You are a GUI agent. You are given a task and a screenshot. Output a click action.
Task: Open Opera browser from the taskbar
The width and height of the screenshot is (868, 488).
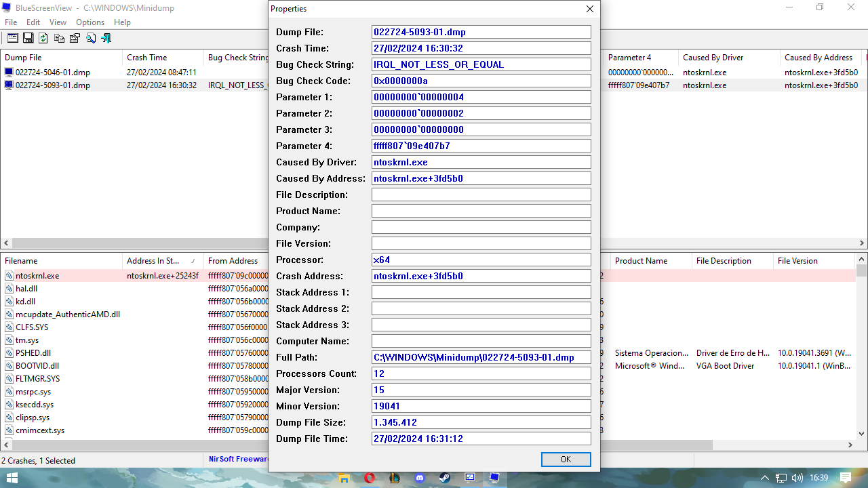pyautogui.click(x=369, y=478)
